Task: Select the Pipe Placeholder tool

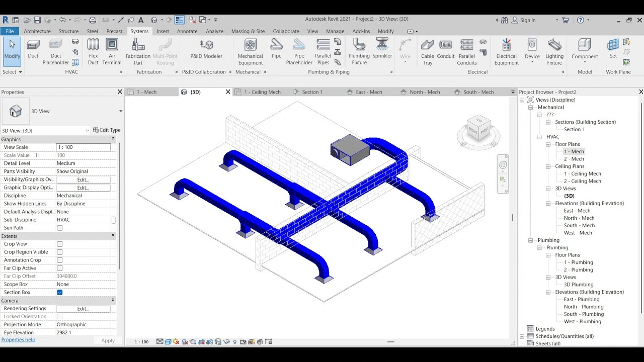Action: point(299,52)
